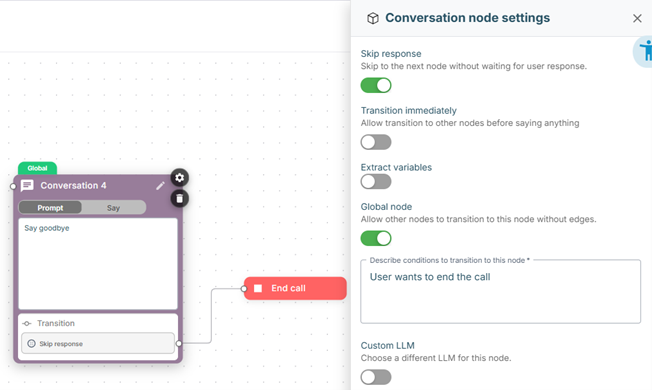Enable the Transition immediately toggle

(376, 142)
